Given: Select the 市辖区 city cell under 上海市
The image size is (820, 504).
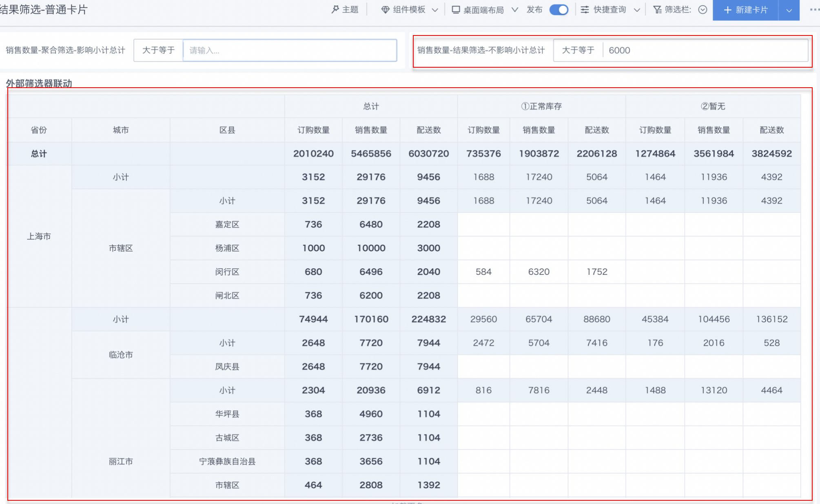Looking at the screenshot, I should tap(121, 248).
